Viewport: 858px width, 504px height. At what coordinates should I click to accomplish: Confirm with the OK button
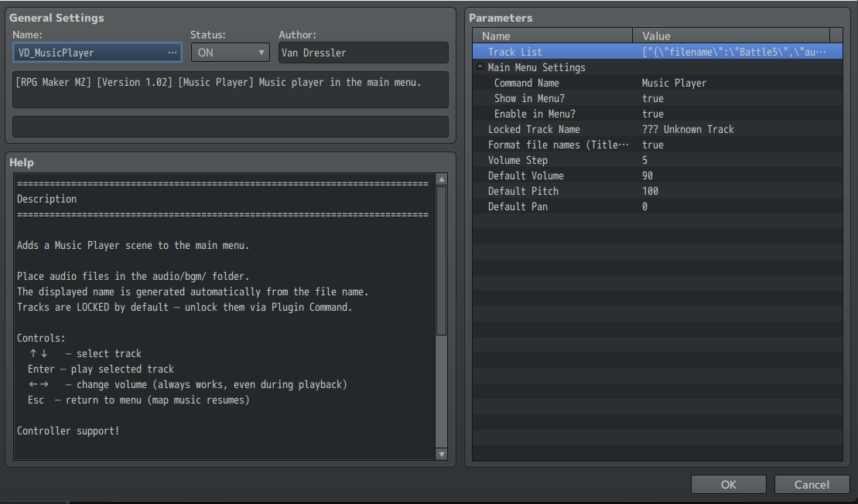728,485
